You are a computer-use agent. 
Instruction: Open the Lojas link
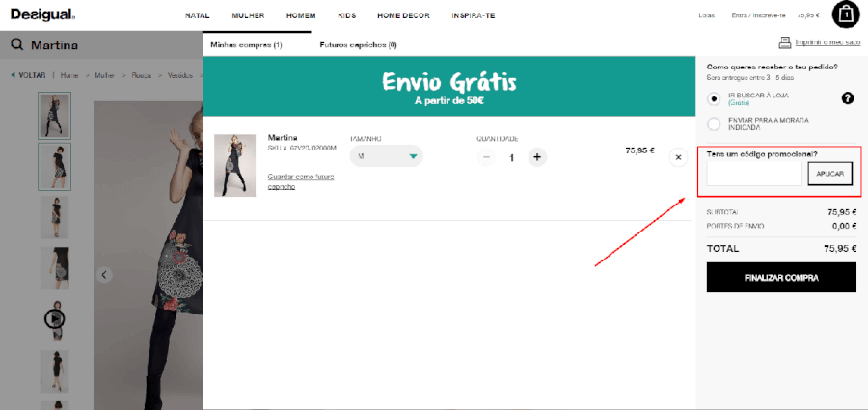(x=706, y=15)
